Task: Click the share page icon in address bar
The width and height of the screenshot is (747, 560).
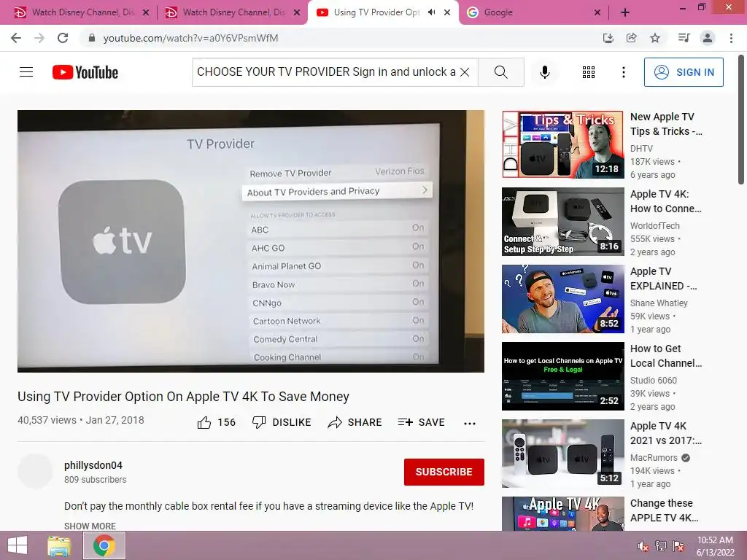Action: tap(631, 38)
